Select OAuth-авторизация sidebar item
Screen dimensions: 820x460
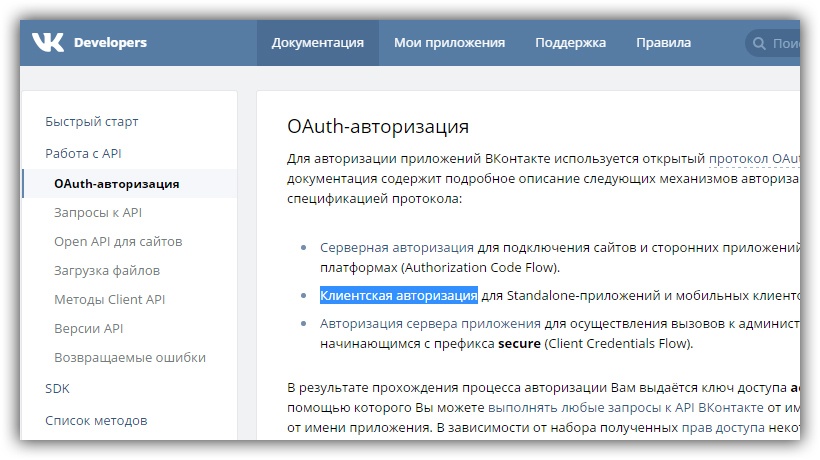coord(129,183)
